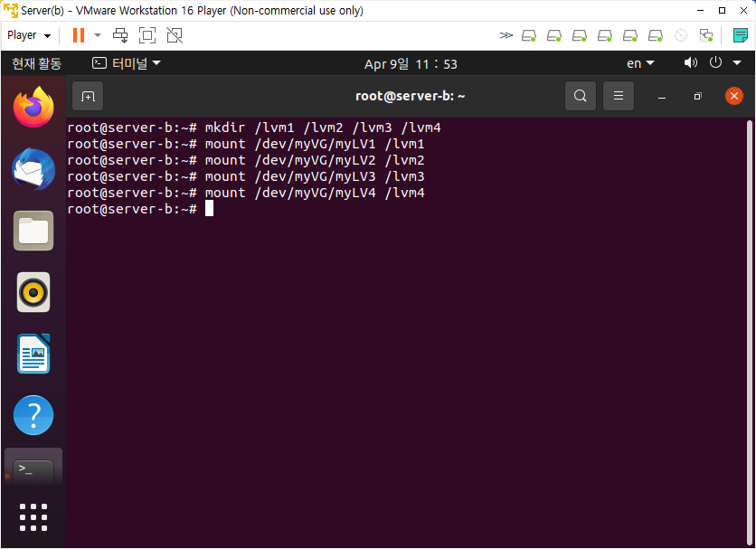
Task: Pause the virtual machine in VMware
Action: (x=78, y=35)
